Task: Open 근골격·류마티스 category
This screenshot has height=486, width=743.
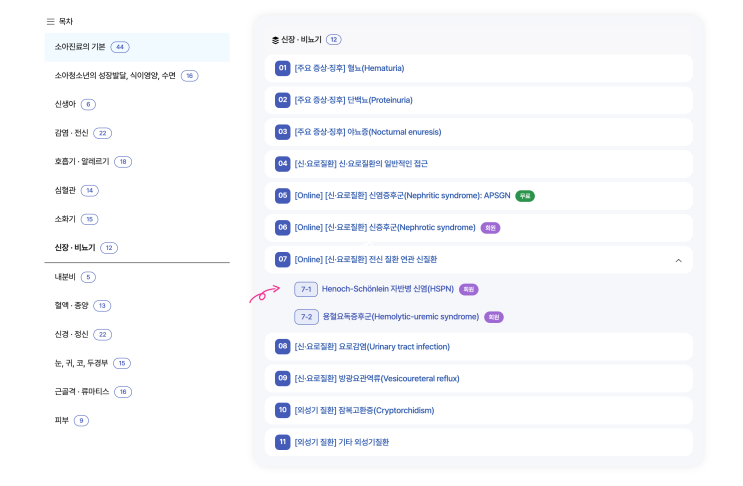Action: [x=137, y=392]
